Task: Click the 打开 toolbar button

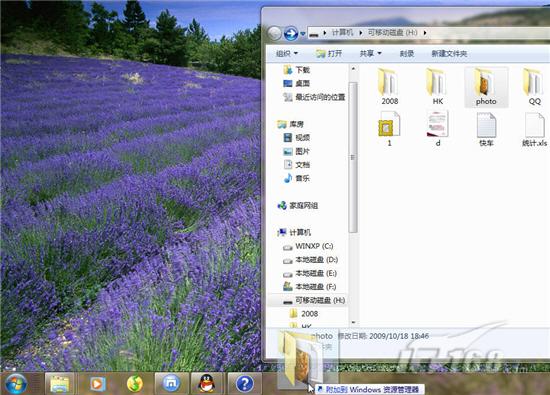Action: 329,54
